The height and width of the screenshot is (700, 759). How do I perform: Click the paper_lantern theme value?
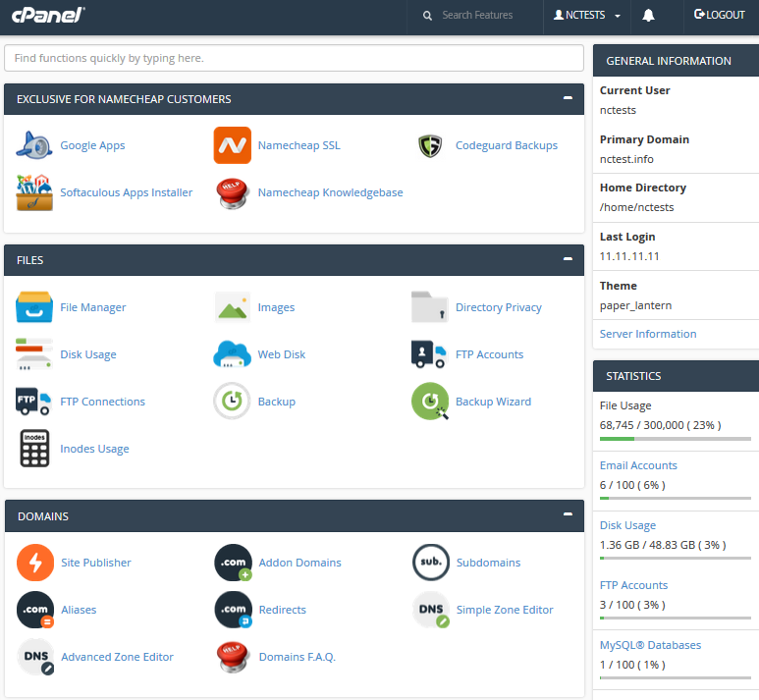point(635,306)
